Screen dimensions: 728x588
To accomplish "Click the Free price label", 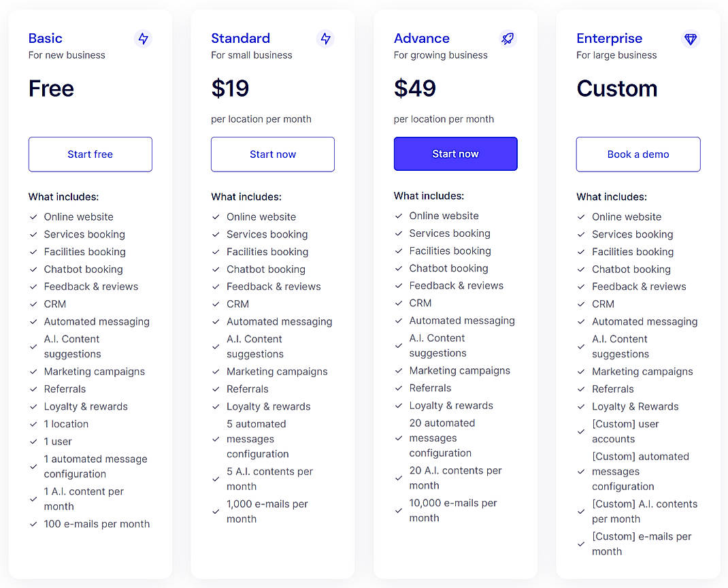I will tap(51, 88).
